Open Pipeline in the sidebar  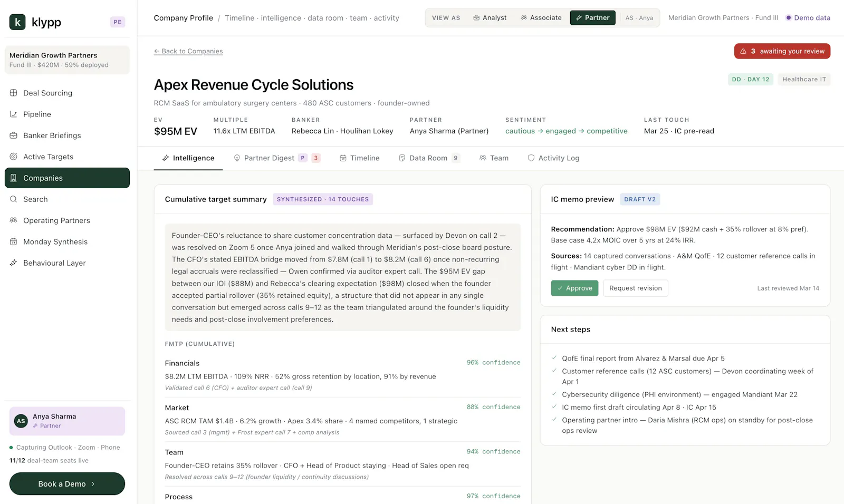tap(67, 114)
